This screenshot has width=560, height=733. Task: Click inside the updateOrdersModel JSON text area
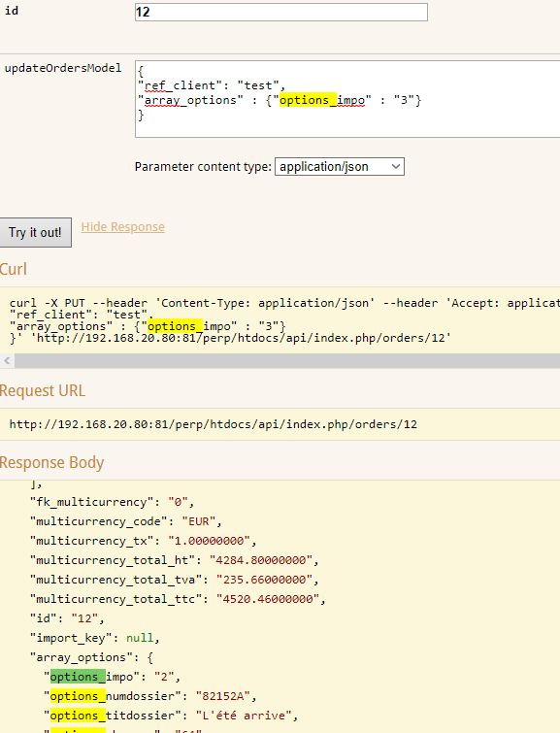pos(347,99)
